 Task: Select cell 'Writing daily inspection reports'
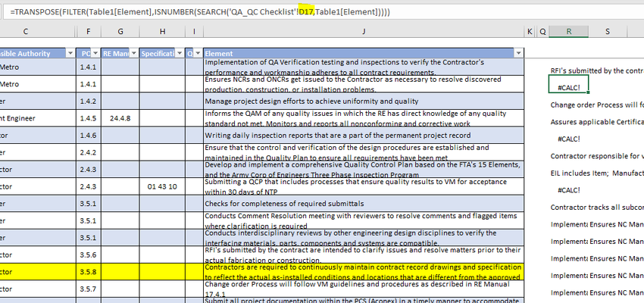click(x=364, y=135)
